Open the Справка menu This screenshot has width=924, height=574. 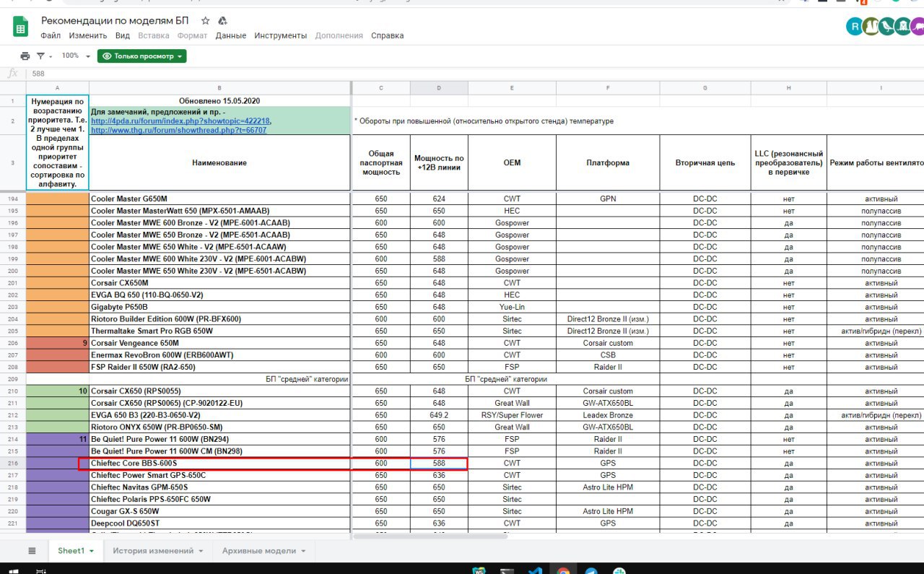pyautogui.click(x=388, y=35)
